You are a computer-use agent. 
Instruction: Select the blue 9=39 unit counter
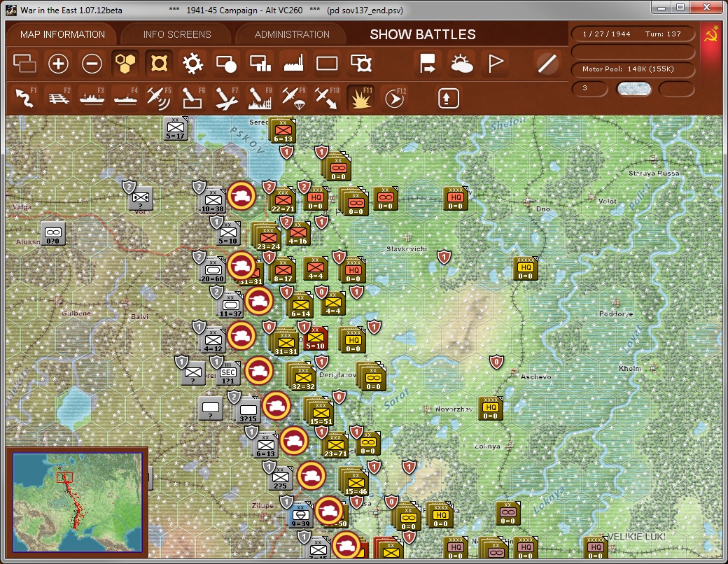[x=300, y=515]
